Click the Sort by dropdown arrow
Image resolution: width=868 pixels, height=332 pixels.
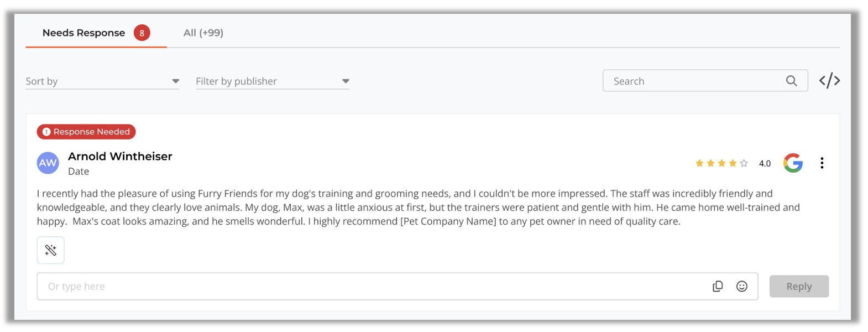(x=175, y=81)
